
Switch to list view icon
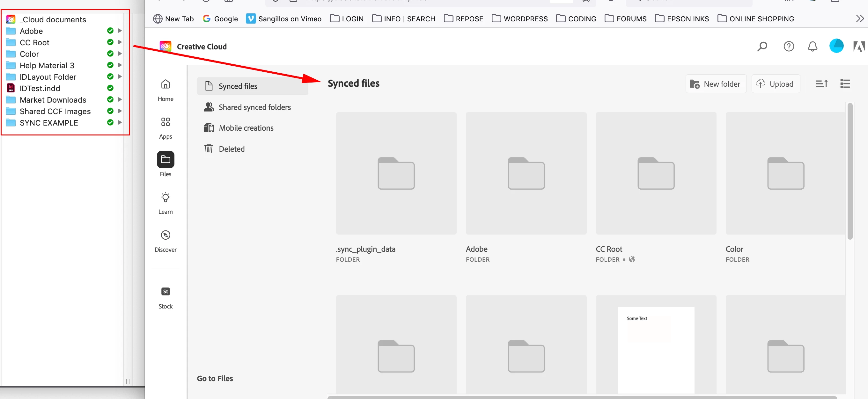(845, 83)
